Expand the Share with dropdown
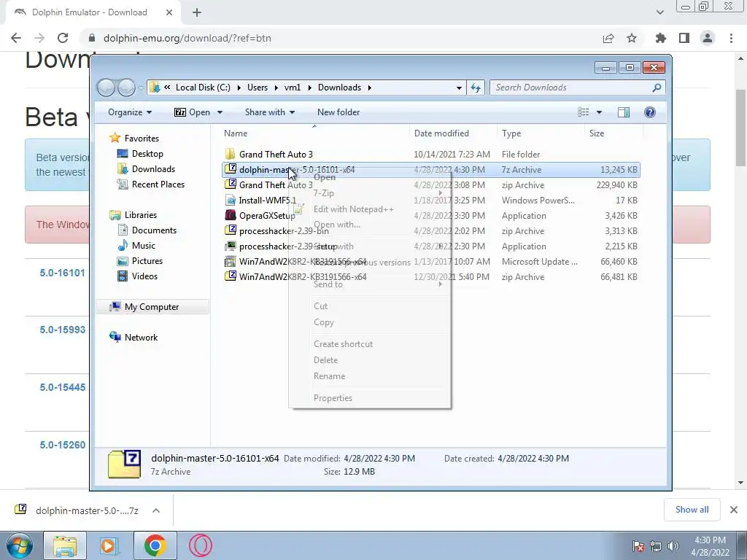Viewport: 747px width, 560px height. point(270,112)
